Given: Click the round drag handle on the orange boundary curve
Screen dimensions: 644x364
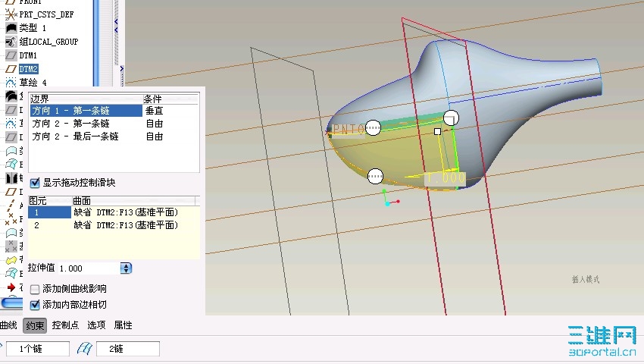Looking at the screenshot, I should point(375,177).
